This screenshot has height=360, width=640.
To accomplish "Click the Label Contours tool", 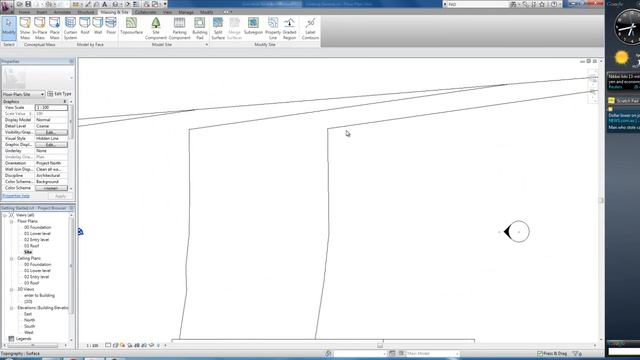I will 310,28.
